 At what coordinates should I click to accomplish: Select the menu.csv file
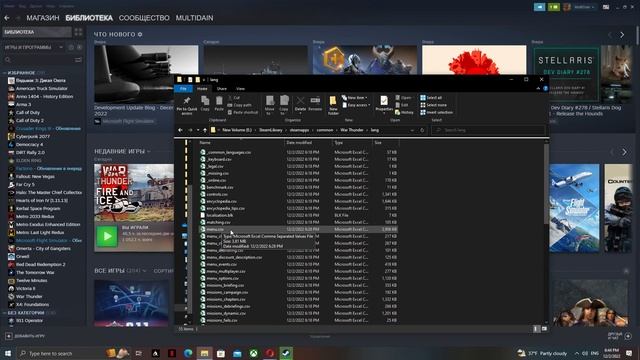coord(298,229)
